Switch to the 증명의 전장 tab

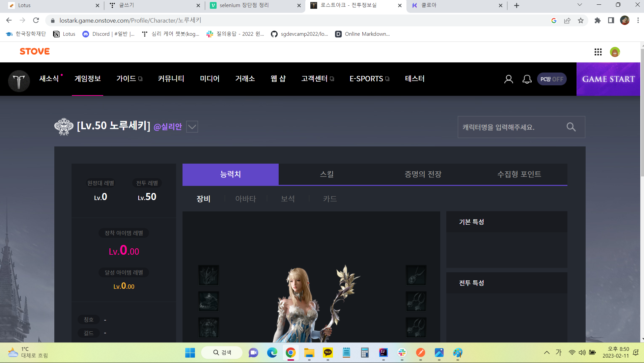(423, 174)
